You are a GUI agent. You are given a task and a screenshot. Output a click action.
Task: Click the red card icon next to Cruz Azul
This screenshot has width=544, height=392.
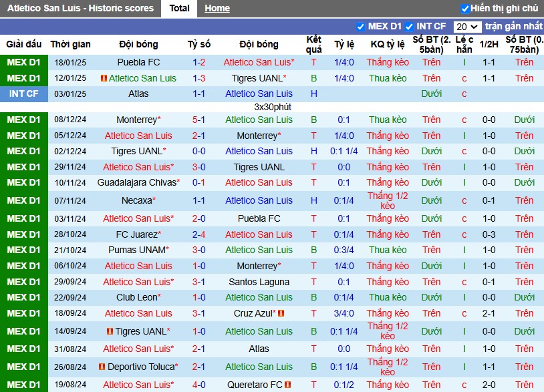tap(281, 313)
